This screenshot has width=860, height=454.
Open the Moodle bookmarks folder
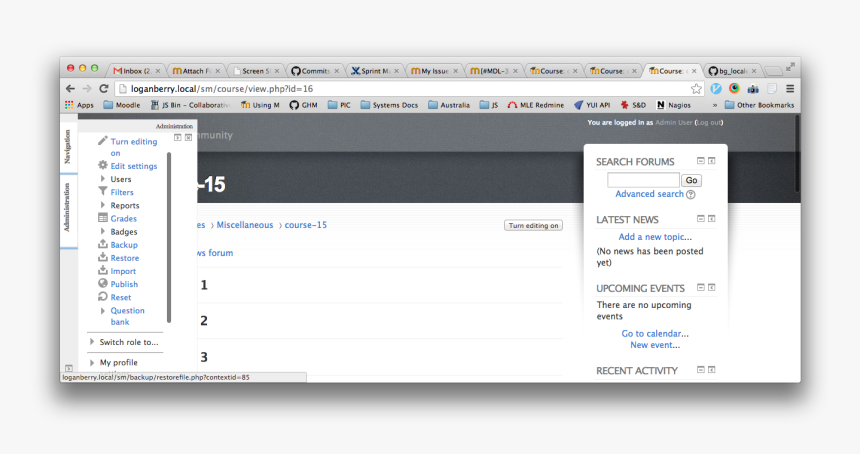click(122, 105)
